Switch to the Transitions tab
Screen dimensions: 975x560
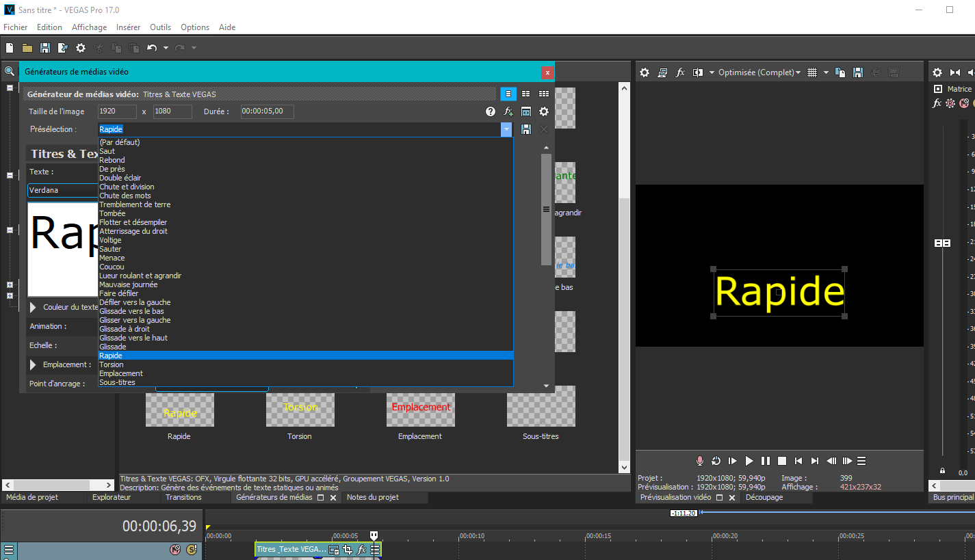pos(183,497)
